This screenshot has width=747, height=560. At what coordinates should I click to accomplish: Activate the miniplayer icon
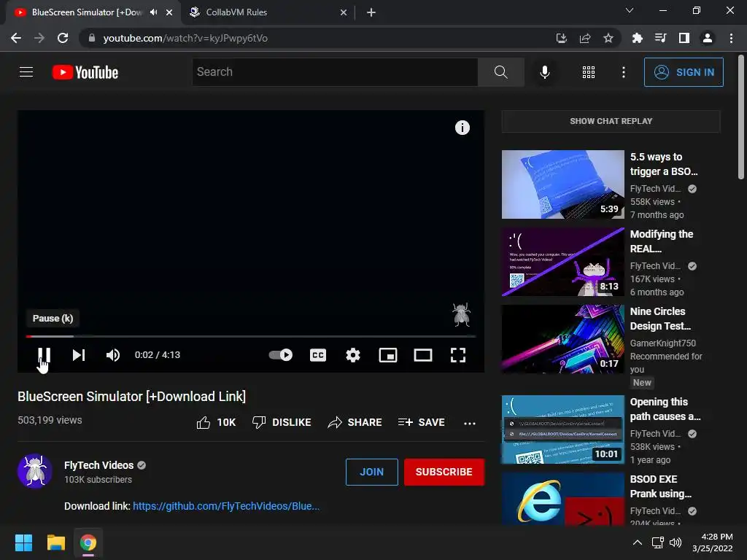click(388, 355)
